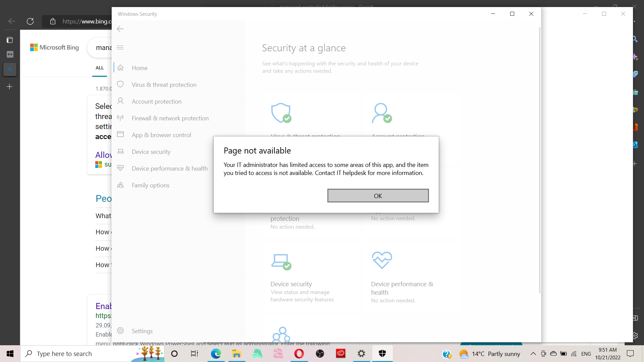Click OK in the Page not available dialog
Viewport: 644px width, 362px height.
378,196
